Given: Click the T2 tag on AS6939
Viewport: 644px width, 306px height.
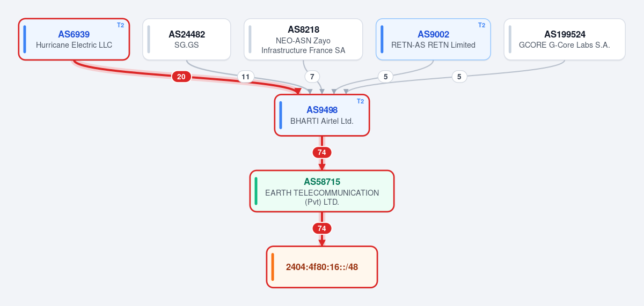Looking at the screenshot, I should pyautogui.click(x=121, y=25).
